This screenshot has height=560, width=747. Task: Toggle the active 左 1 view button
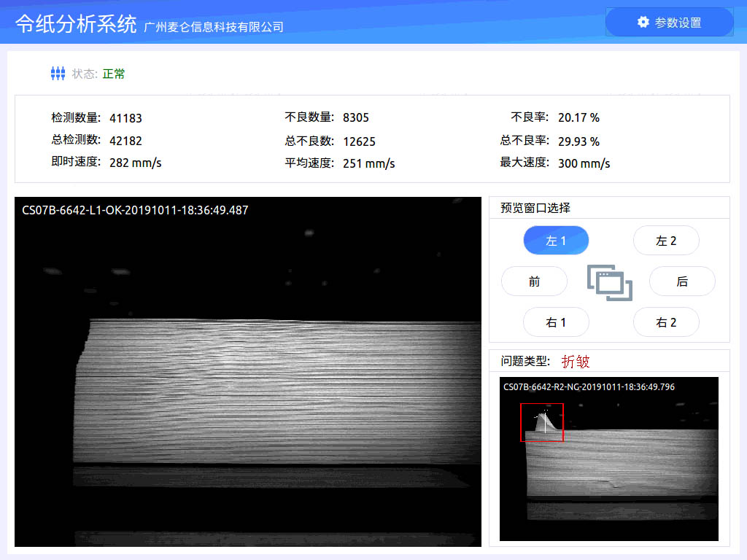coord(556,240)
